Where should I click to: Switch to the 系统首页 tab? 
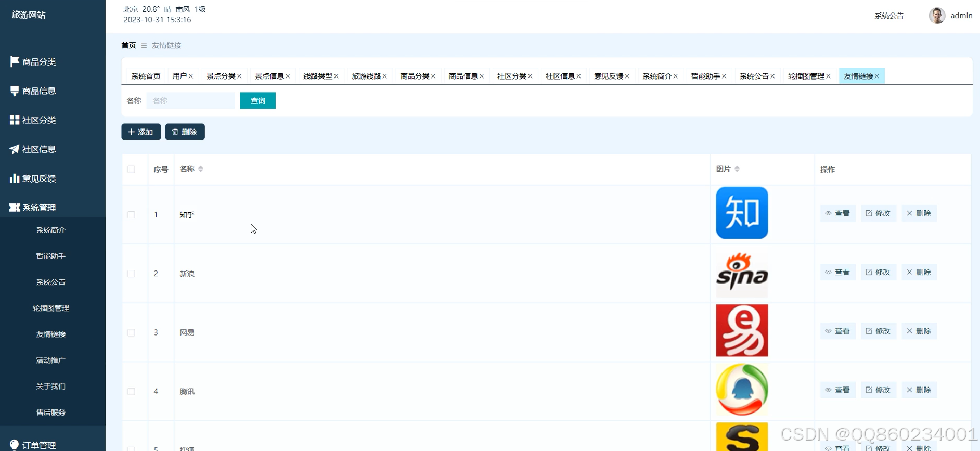[x=146, y=76]
